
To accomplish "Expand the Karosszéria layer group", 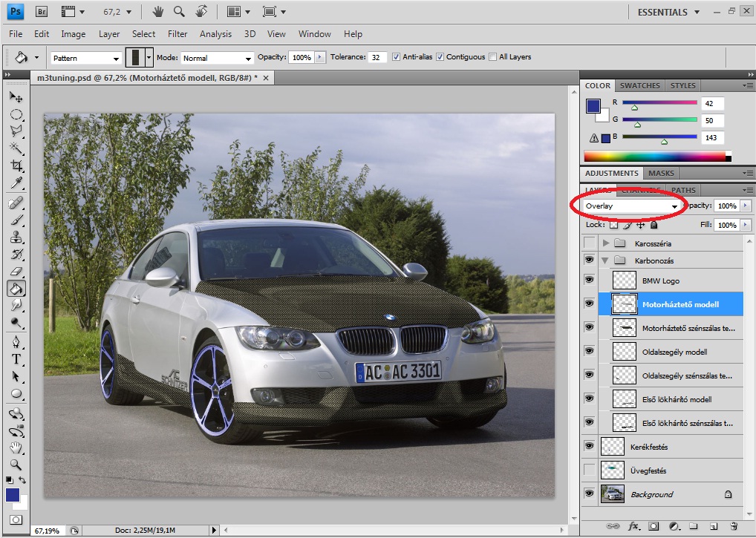I will click(x=607, y=243).
